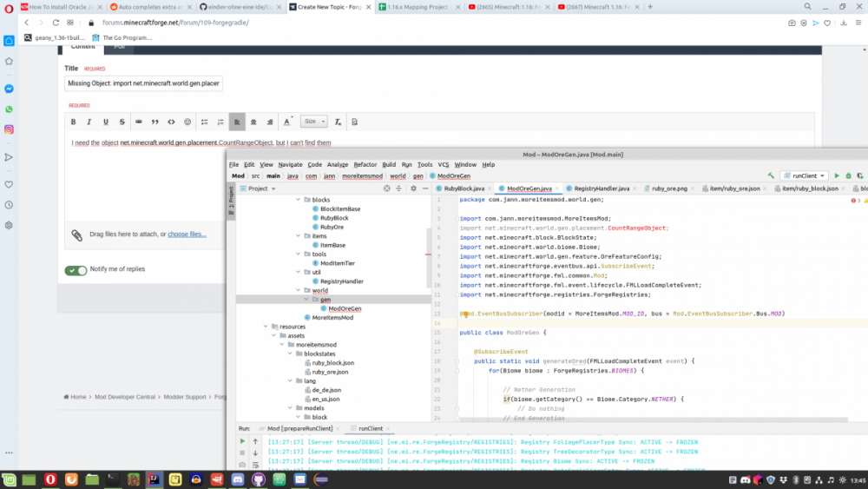This screenshot has width=868, height=489.
Task: Open the terminal from the taskbar
Action: pyautogui.click(x=113, y=479)
